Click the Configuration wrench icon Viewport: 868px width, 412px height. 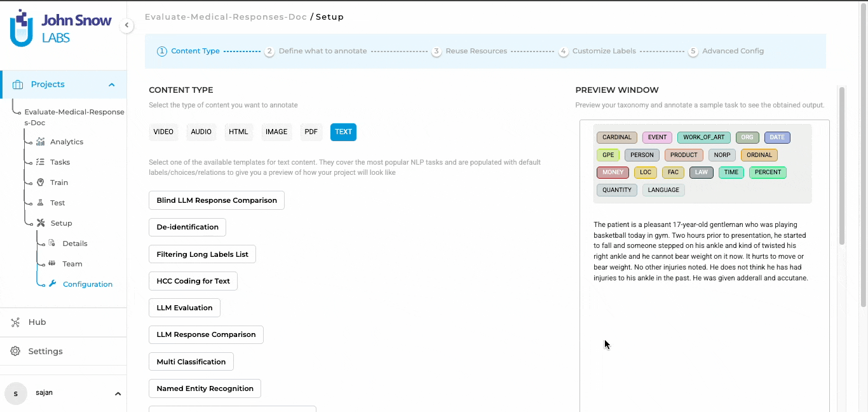pyautogui.click(x=53, y=284)
